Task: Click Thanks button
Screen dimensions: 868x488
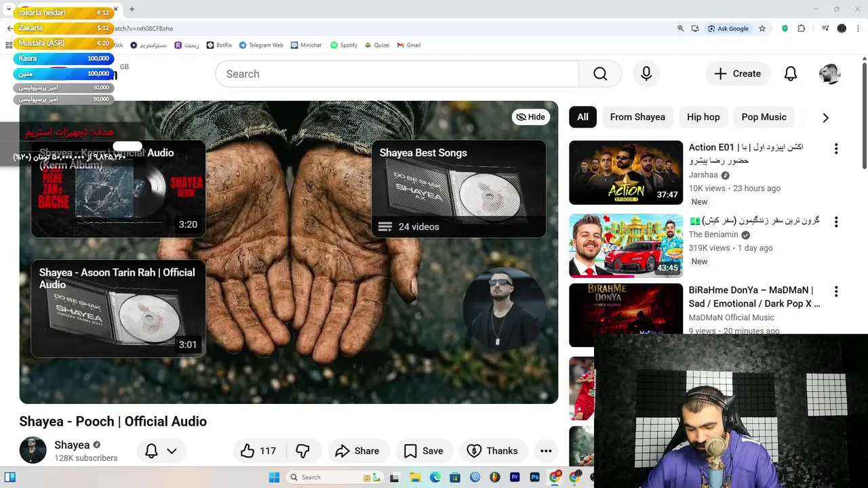Action: (x=493, y=451)
